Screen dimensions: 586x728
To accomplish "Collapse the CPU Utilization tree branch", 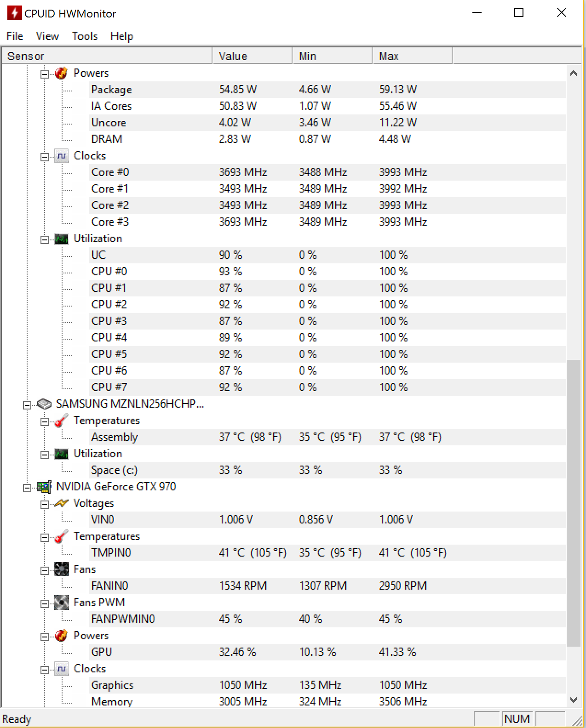I will [x=45, y=239].
